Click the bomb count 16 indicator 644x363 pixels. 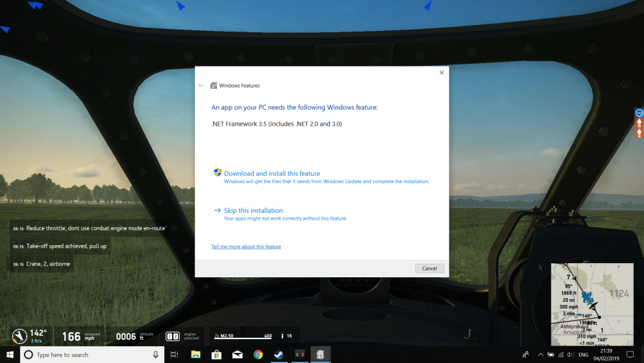[x=287, y=336]
